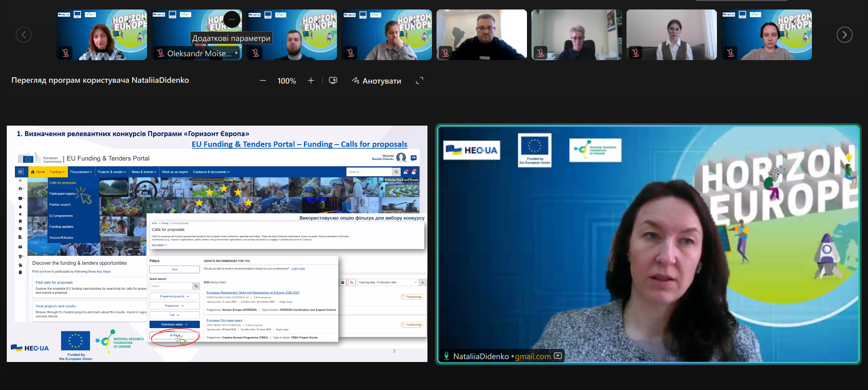The width and height of the screenshot is (868, 390).
Task: Click the Анотувати annotate button
Action: [x=376, y=81]
